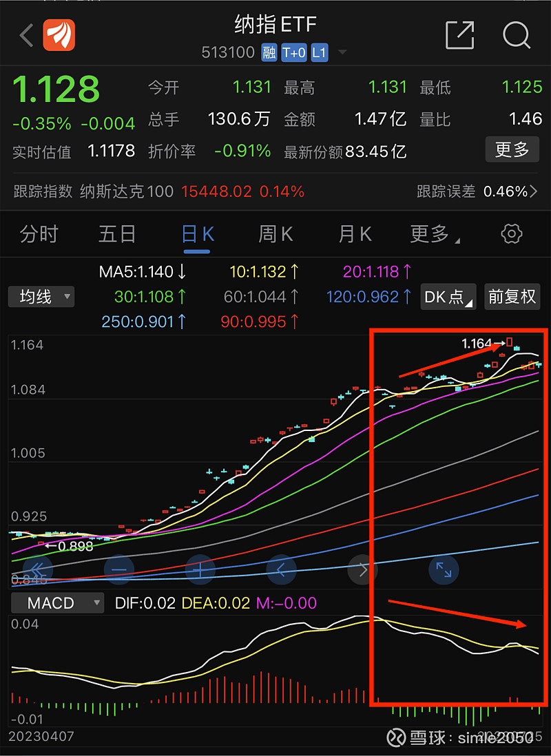Enter fullscreen chart with the expand arrows icon

click(443, 570)
